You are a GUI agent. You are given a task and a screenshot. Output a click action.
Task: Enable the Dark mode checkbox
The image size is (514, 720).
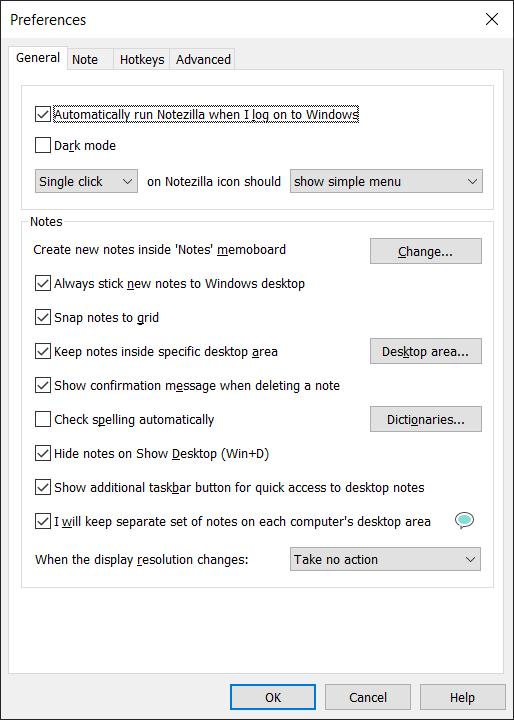click(x=43, y=146)
